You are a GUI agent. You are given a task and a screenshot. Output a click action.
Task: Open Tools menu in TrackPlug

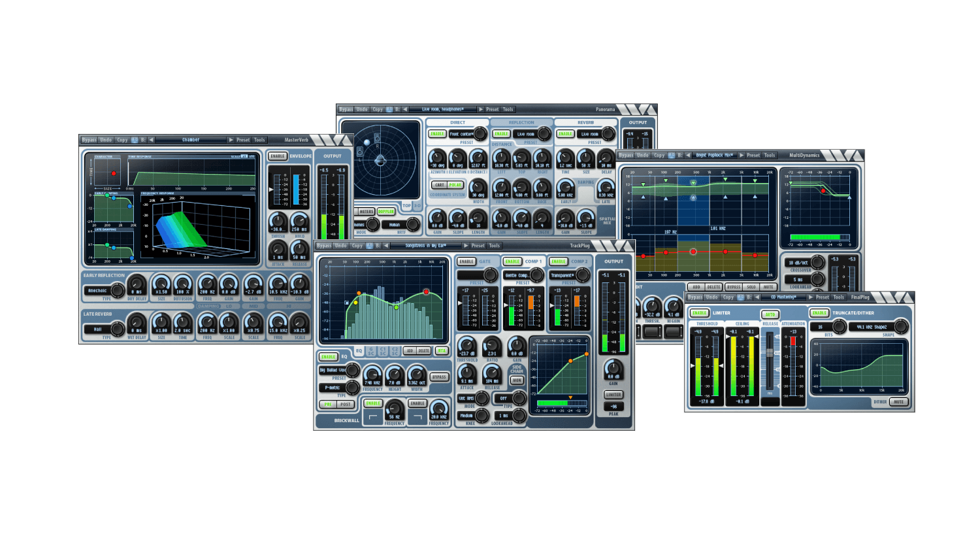click(495, 246)
